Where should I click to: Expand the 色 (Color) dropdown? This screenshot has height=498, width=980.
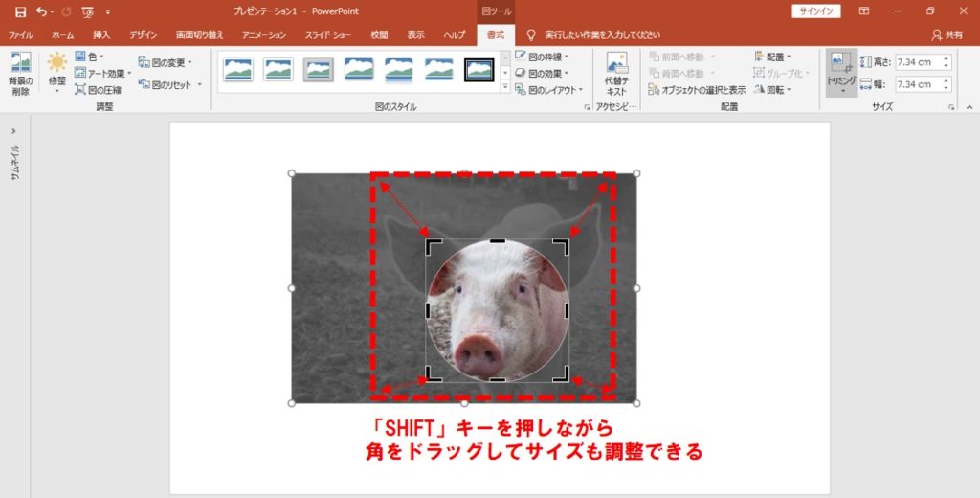click(x=93, y=57)
